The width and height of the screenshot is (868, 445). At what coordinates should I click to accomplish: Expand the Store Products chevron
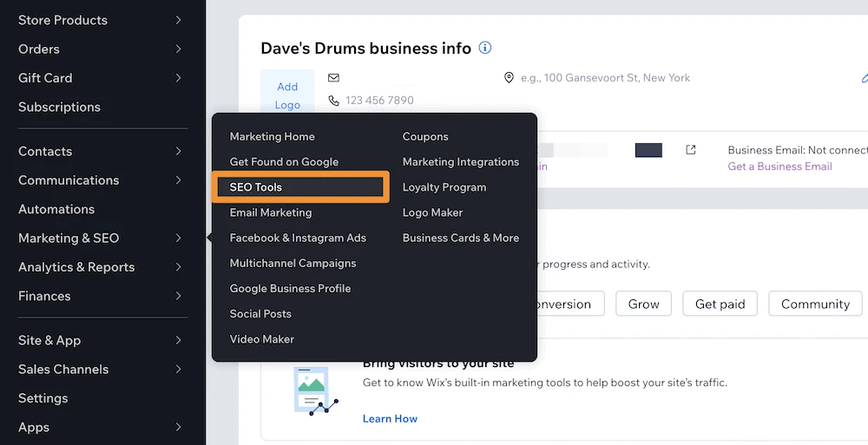[178, 20]
